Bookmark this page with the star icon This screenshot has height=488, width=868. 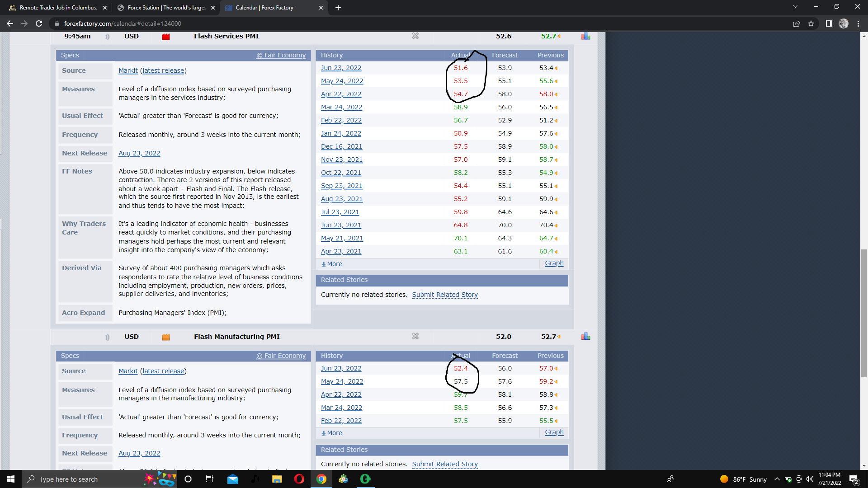click(811, 23)
